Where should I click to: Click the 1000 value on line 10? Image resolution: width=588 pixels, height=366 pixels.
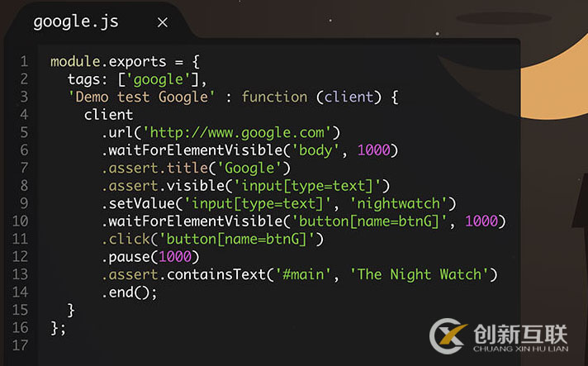[x=481, y=221]
